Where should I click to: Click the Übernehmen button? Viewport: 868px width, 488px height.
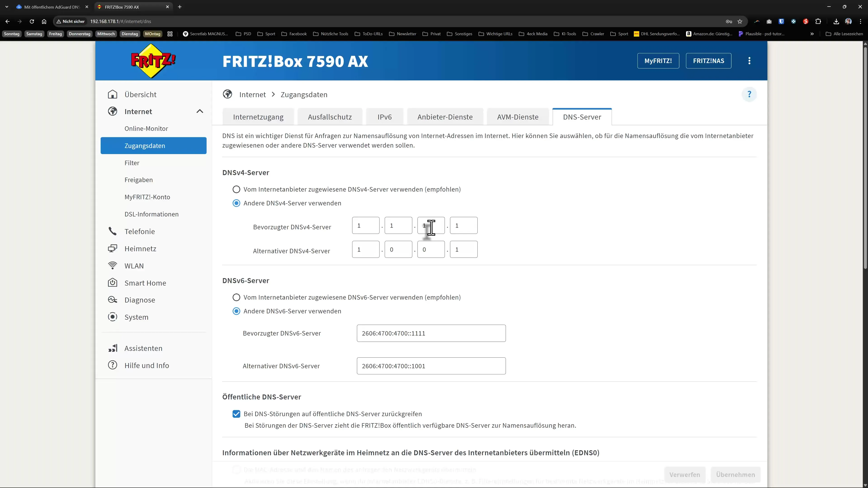coord(736,474)
